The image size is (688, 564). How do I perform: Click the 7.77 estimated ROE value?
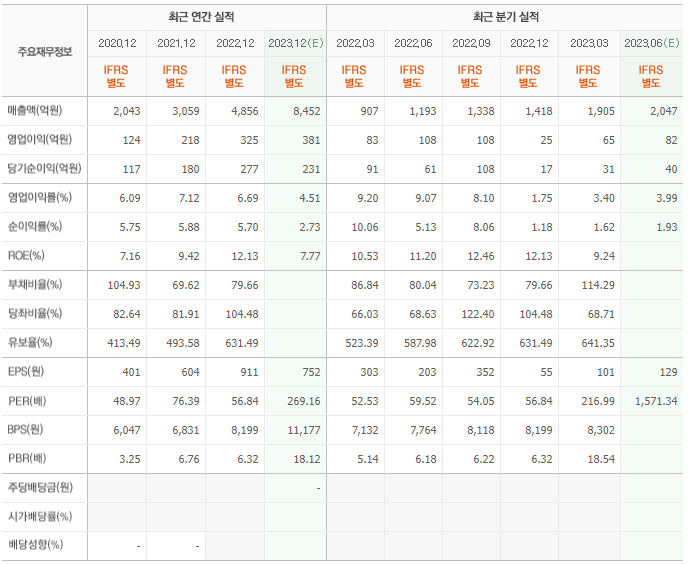(x=310, y=256)
